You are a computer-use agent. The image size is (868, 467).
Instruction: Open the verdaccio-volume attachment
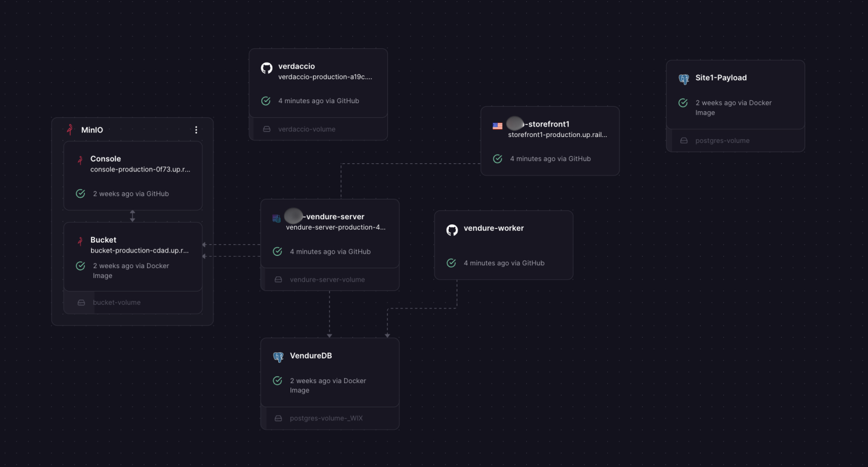pyautogui.click(x=306, y=129)
